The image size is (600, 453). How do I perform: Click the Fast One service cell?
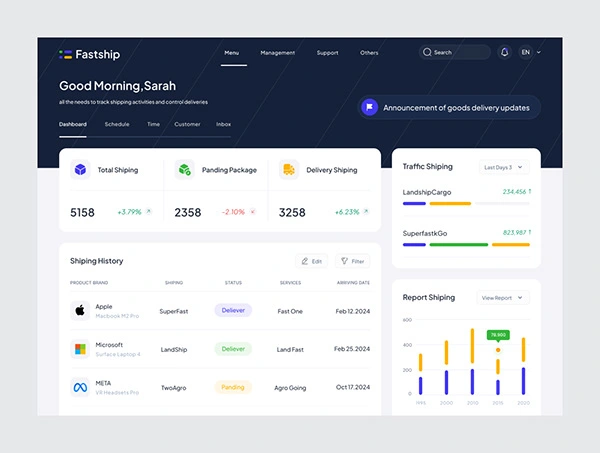290,311
